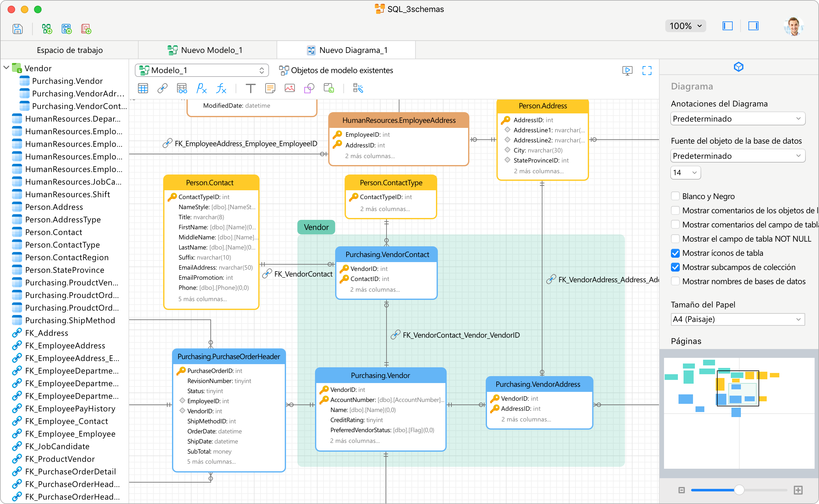Image resolution: width=819 pixels, height=504 pixels.
Task: Click the HumanResources.EmployeeAddress table header
Action: click(x=399, y=120)
